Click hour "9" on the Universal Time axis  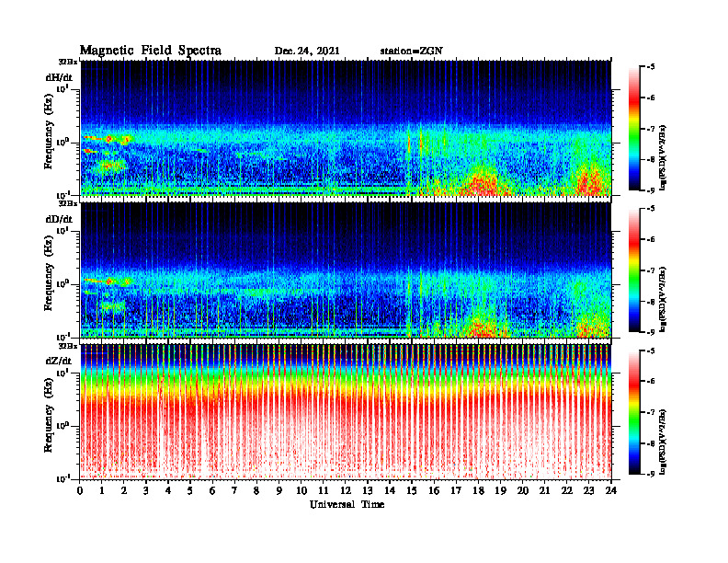click(x=279, y=490)
